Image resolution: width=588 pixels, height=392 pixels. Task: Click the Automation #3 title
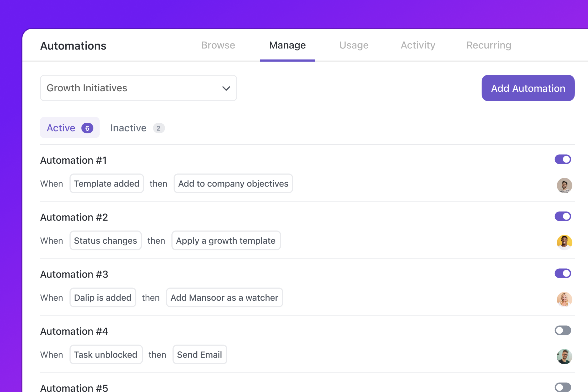tap(74, 274)
